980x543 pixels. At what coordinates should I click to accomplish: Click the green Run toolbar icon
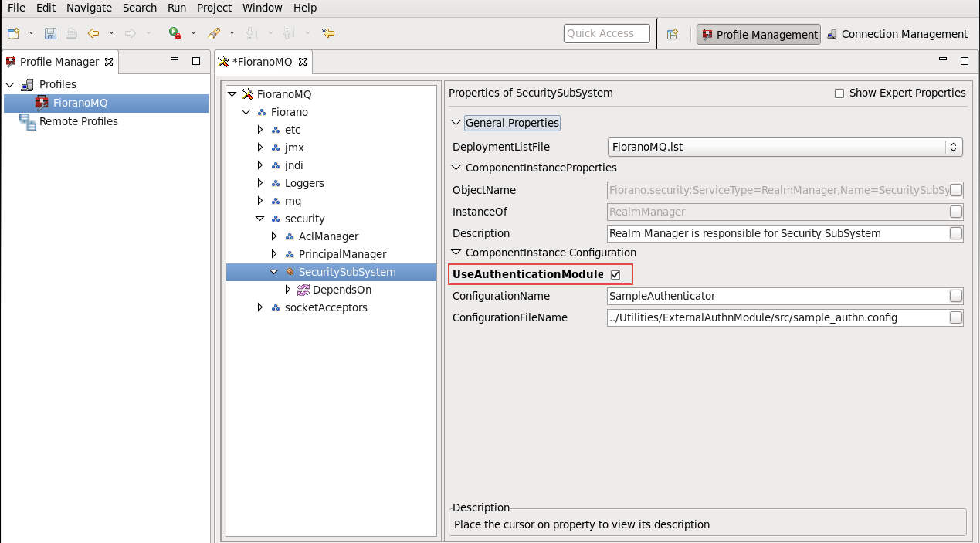pos(175,33)
